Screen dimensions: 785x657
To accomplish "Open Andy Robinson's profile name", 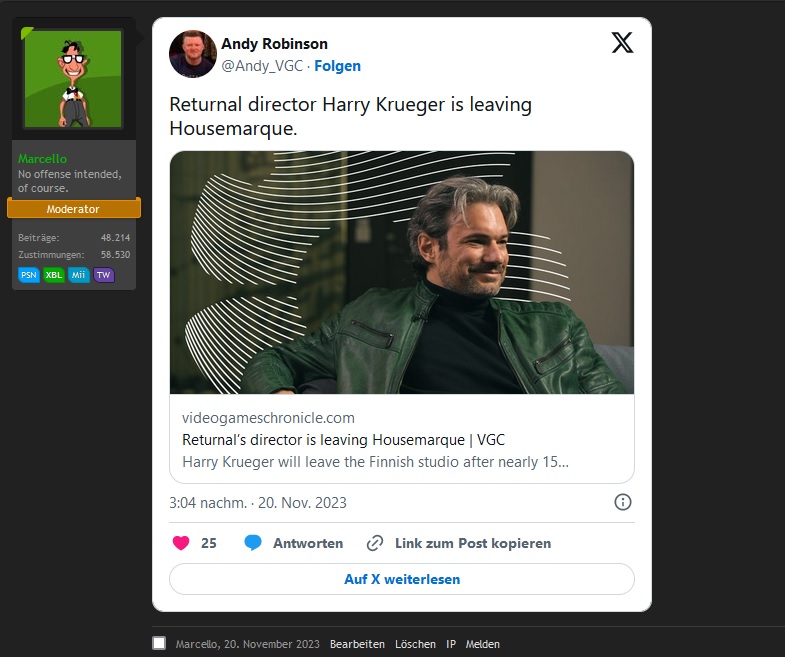I will (x=274, y=44).
